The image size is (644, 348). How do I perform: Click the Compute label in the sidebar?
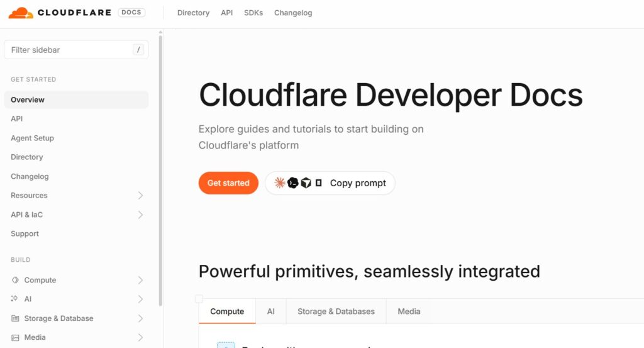click(x=40, y=280)
